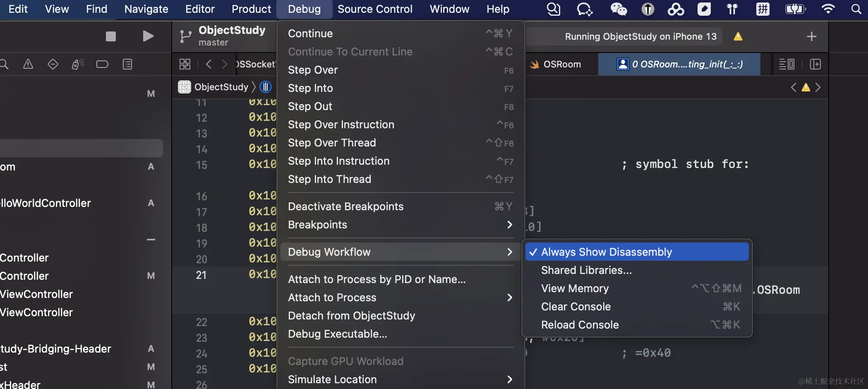Open Shared Libraries…
This screenshot has height=389, width=868.
tap(637, 270)
